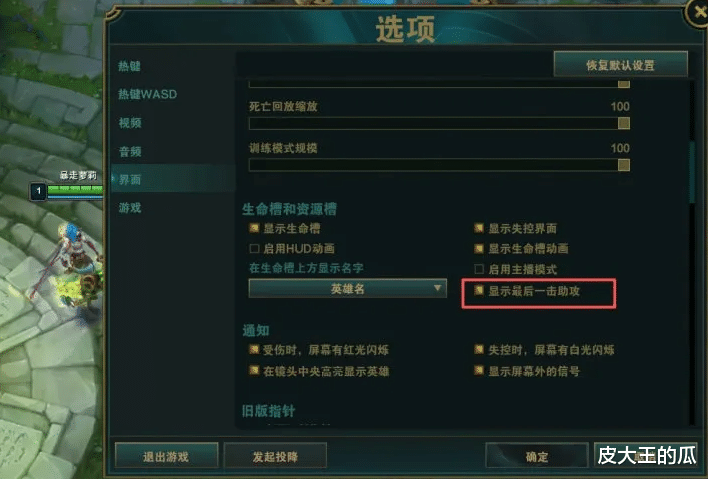The image size is (708, 479).
Task: Select the 音频 settings tab
Action: click(130, 151)
